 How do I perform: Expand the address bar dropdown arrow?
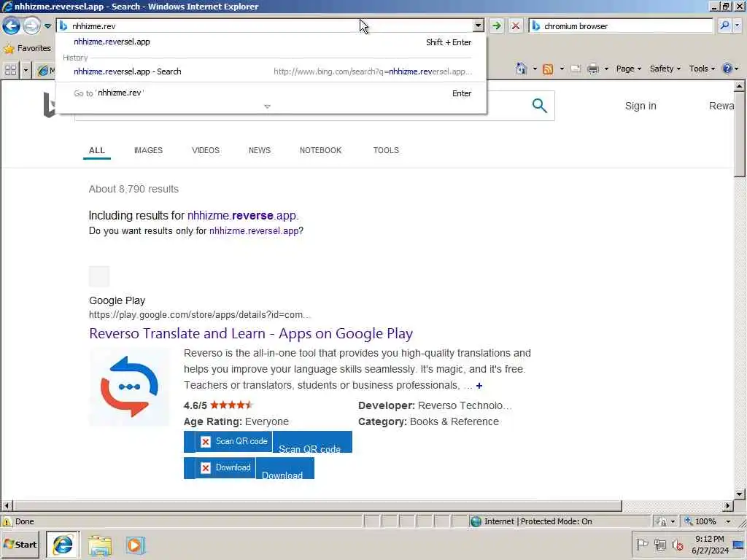click(x=479, y=26)
